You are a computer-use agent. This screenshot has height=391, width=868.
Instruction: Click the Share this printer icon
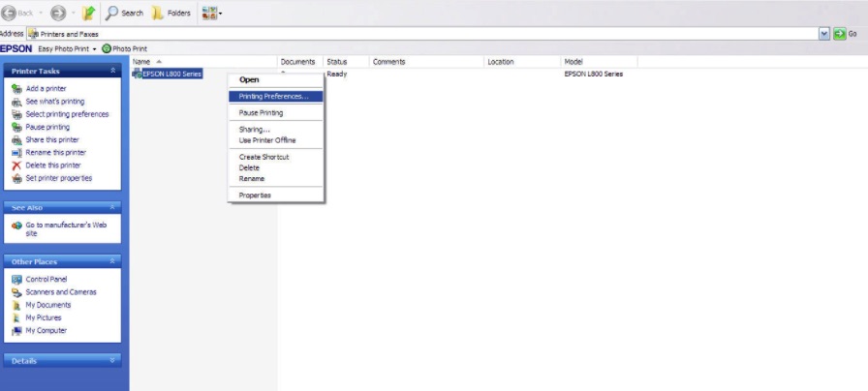[16, 140]
